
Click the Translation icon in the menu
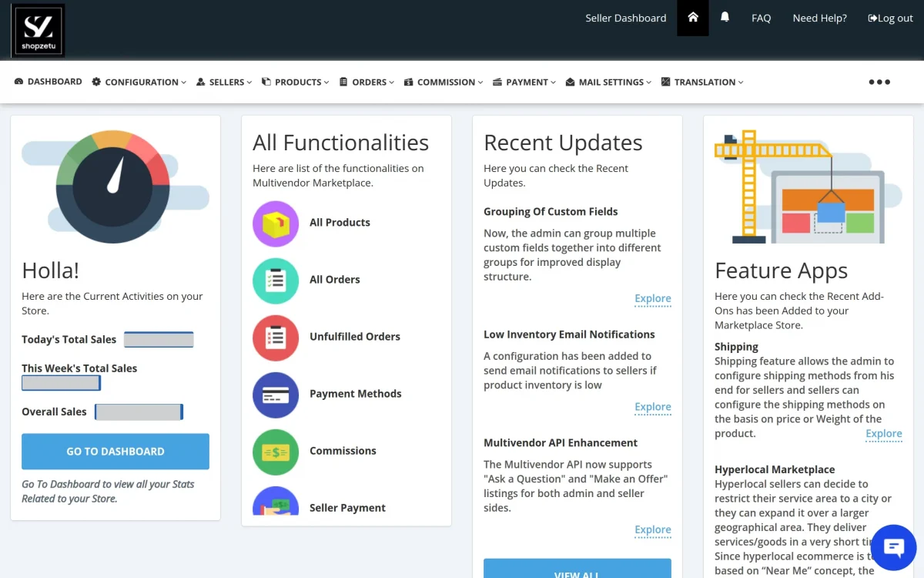point(666,82)
